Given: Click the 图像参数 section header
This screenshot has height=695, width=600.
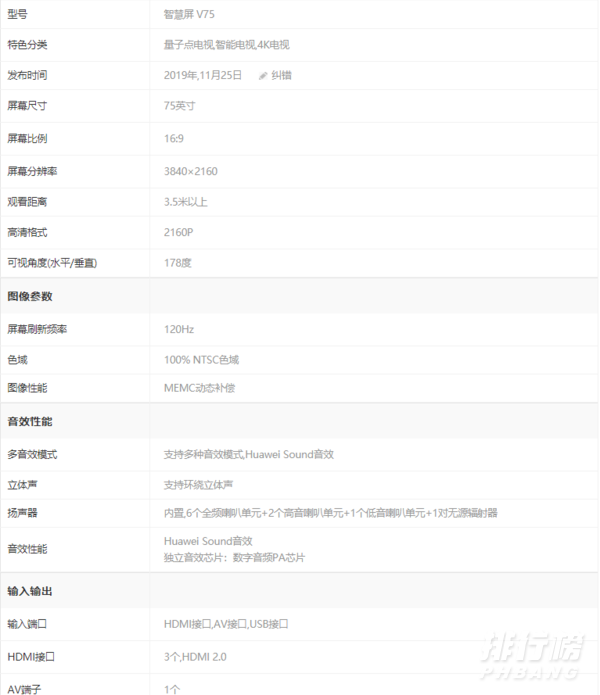Looking at the screenshot, I should pos(30,296).
